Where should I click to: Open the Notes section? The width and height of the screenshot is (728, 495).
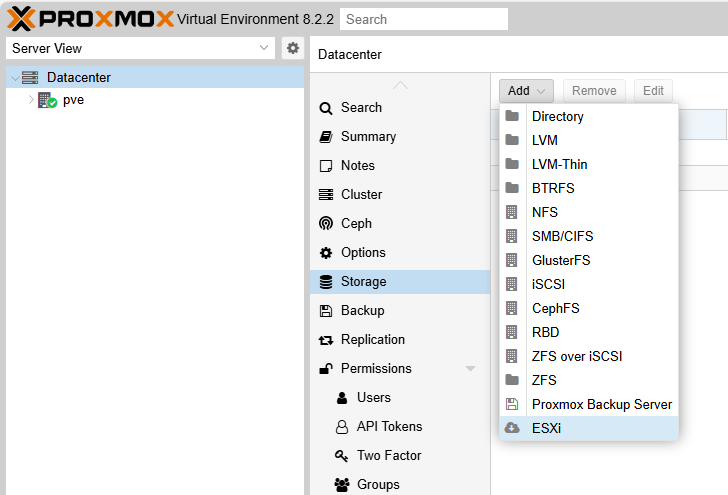click(400, 165)
